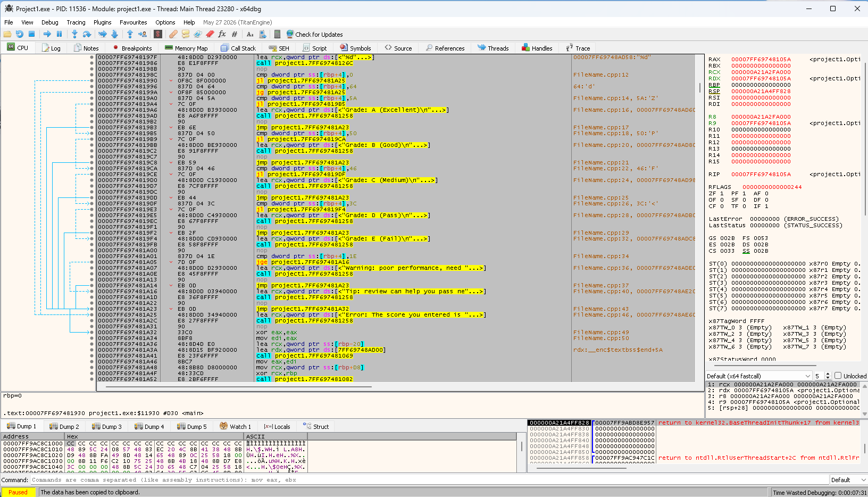
Task: Execute till return using the up arrow icon
Action: pos(130,34)
